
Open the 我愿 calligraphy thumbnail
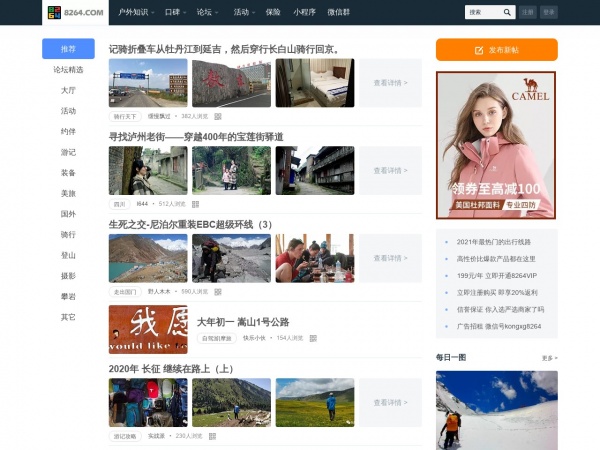tap(148, 329)
